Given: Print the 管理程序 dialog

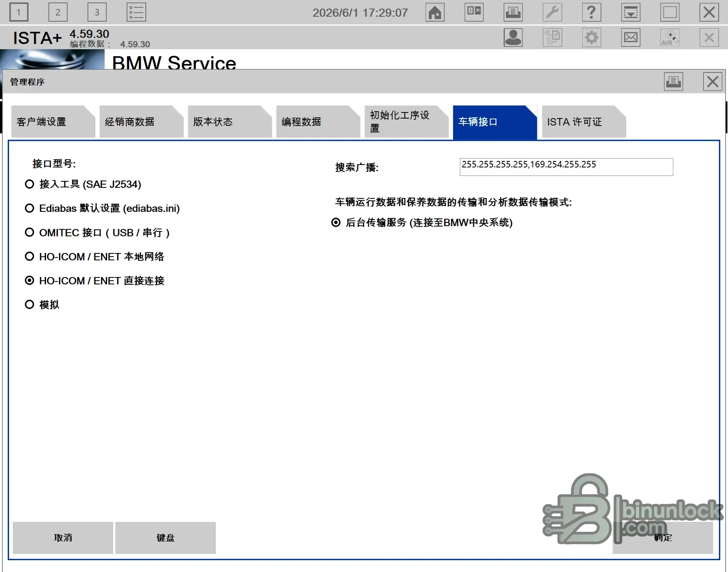Looking at the screenshot, I should [673, 81].
